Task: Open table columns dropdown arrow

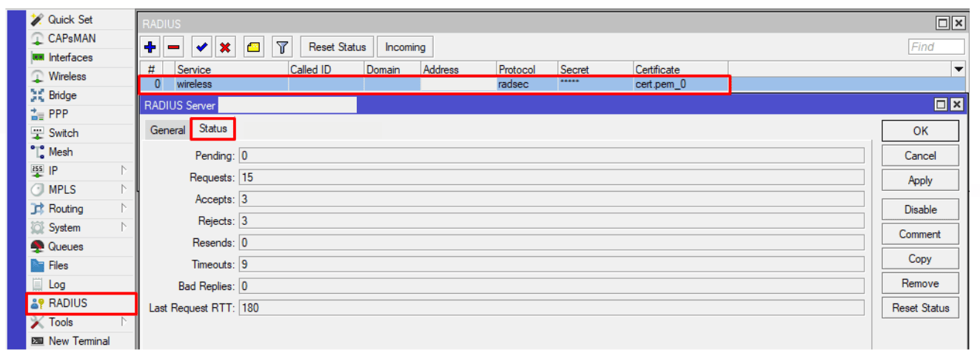Action: [x=959, y=70]
